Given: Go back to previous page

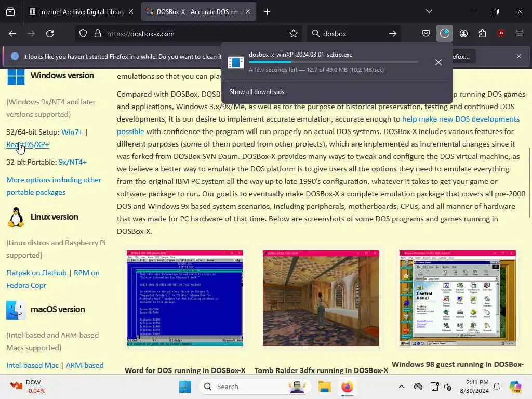Looking at the screenshot, I should 12,34.
